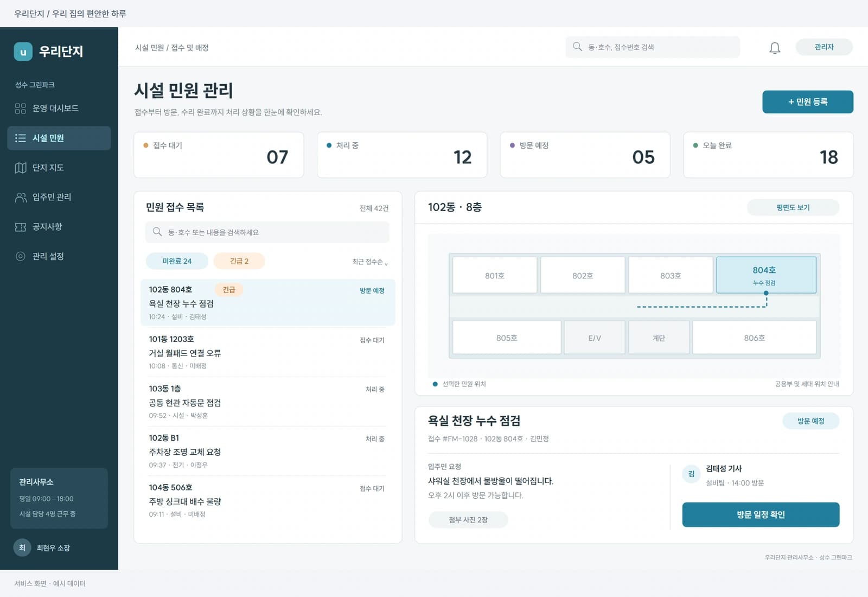Select the 102동 B1 주차장 조명 교체 요청 row
This screenshot has height=597, width=868.
(x=267, y=451)
